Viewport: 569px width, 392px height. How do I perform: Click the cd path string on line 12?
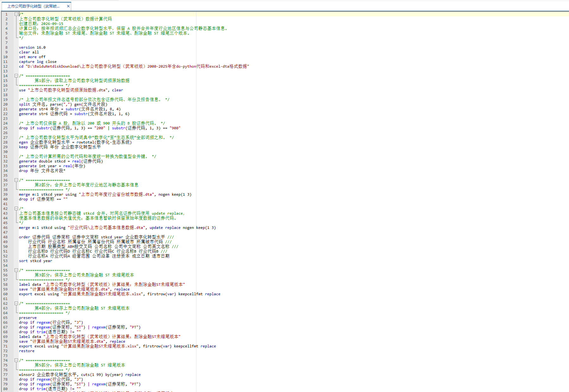[x=137, y=66]
